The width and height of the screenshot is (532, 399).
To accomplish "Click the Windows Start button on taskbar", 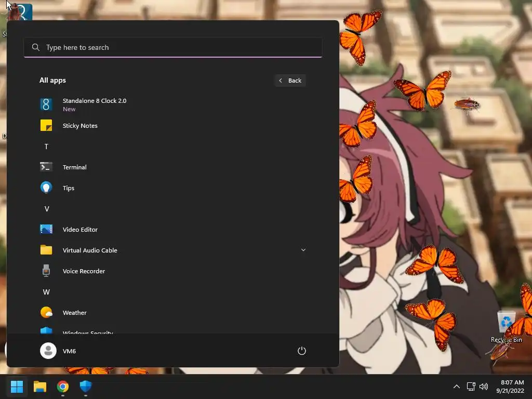I will click(x=17, y=387).
